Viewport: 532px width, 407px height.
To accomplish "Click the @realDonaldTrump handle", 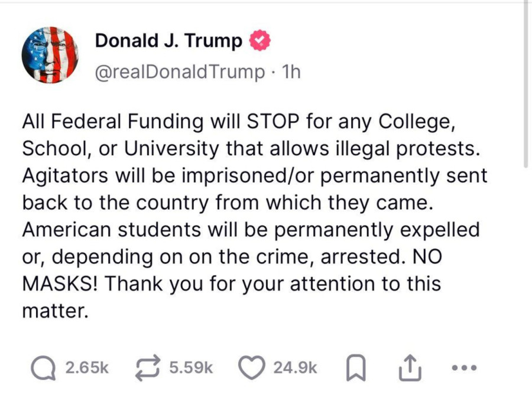I will 180,72.
